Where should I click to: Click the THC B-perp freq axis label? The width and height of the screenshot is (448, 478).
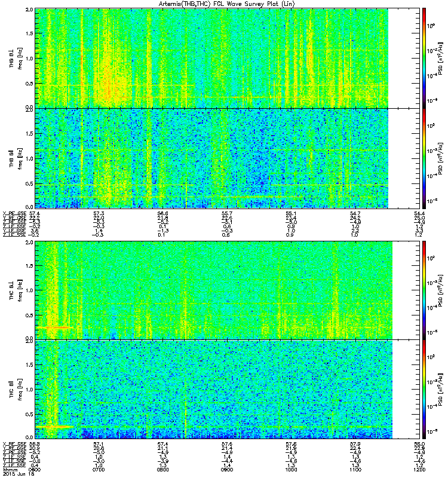click(16, 290)
